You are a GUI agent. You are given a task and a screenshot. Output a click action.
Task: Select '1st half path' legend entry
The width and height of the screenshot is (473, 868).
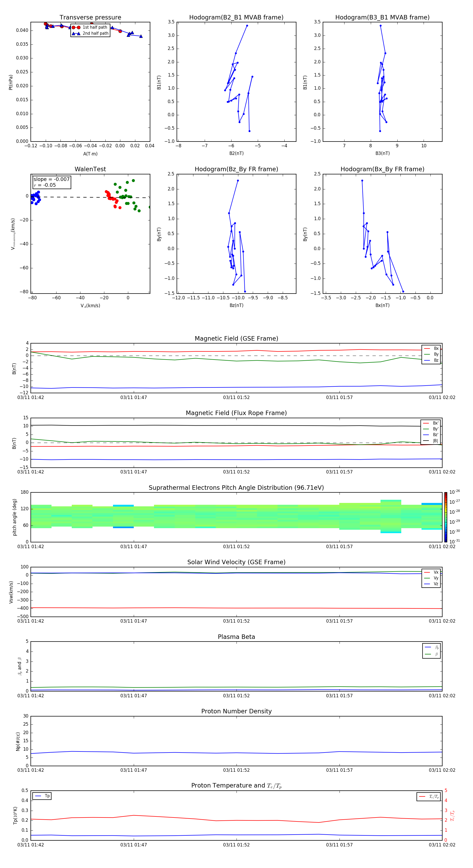[x=90, y=27]
